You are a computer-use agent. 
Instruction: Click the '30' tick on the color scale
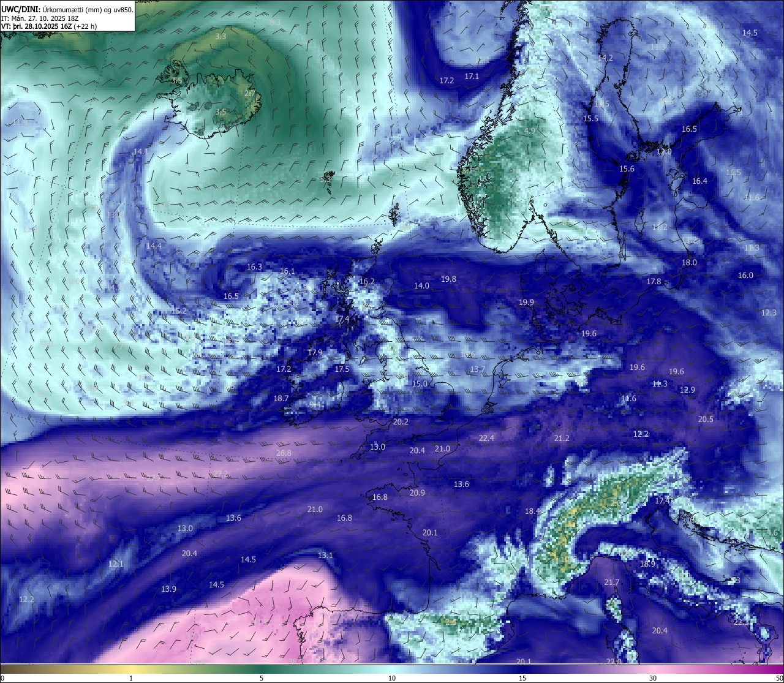tap(653, 678)
